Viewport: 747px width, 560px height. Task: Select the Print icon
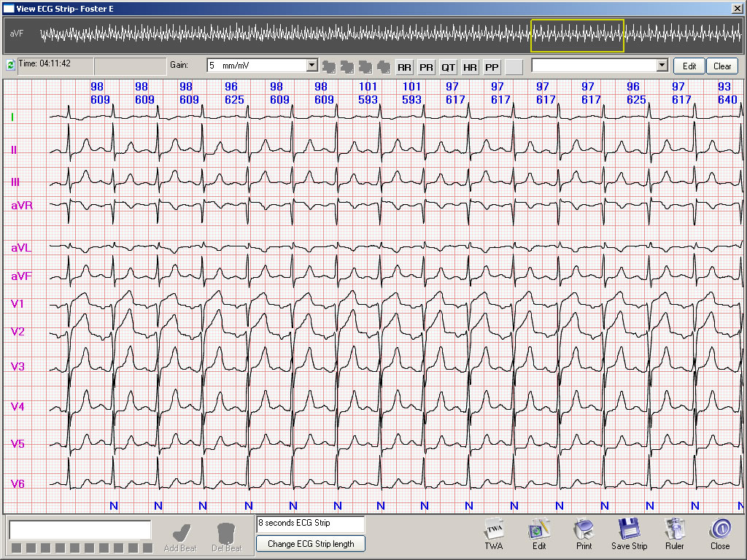click(584, 534)
